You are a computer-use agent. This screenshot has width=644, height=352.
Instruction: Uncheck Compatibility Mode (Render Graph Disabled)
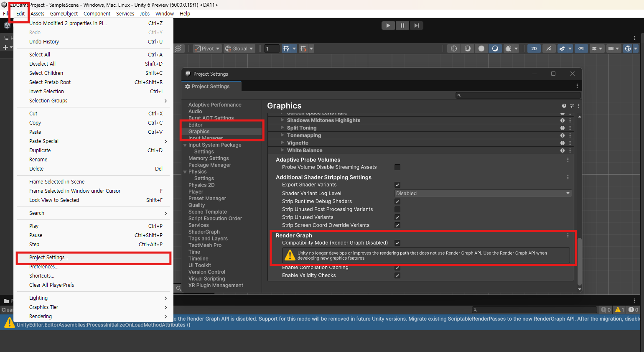pos(397,243)
